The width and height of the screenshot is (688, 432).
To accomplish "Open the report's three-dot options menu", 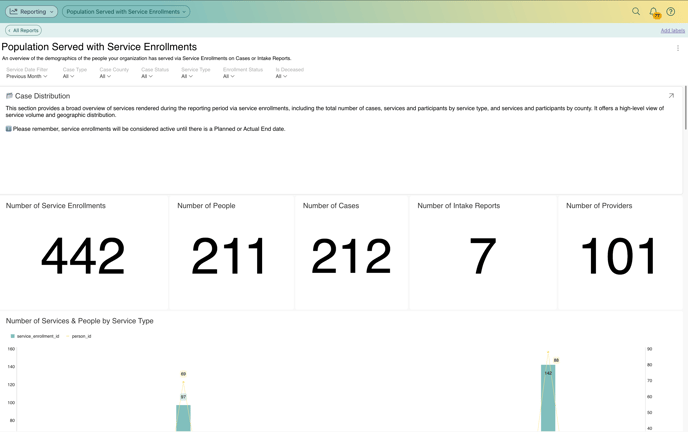I will 678,48.
